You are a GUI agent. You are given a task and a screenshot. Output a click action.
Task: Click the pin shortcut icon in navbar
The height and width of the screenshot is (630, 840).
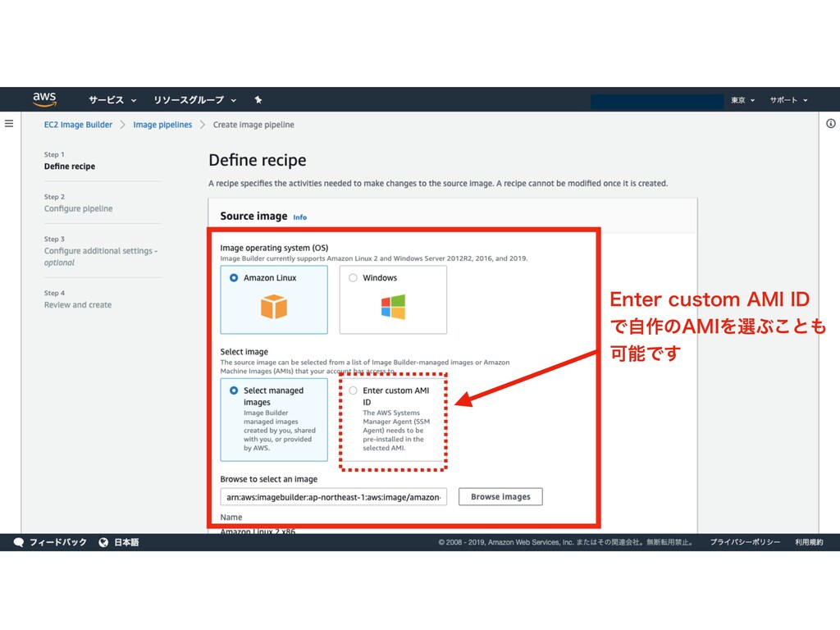coord(258,99)
